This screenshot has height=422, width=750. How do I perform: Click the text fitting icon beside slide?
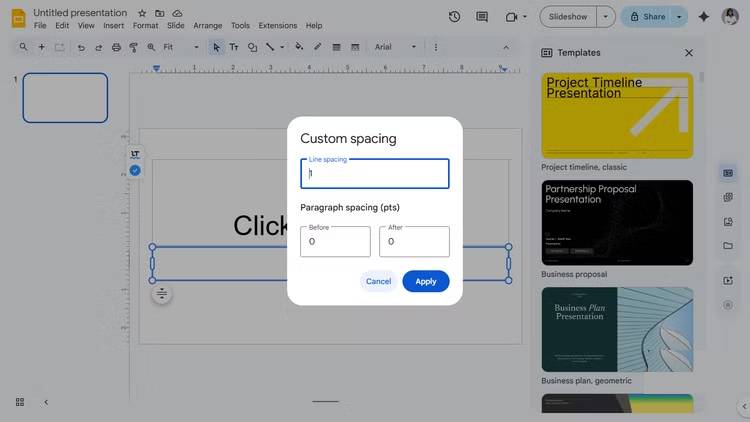[x=135, y=154]
